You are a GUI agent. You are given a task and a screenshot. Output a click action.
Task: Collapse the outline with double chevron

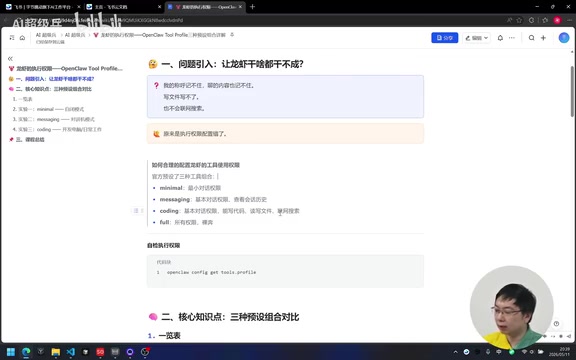pos(10,58)
